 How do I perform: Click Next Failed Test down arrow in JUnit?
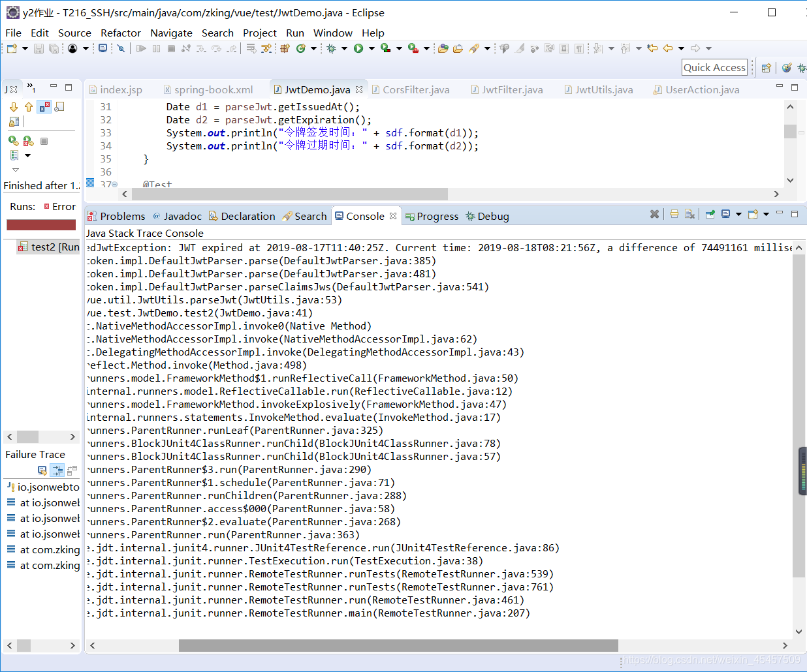(x=14, y=107)
